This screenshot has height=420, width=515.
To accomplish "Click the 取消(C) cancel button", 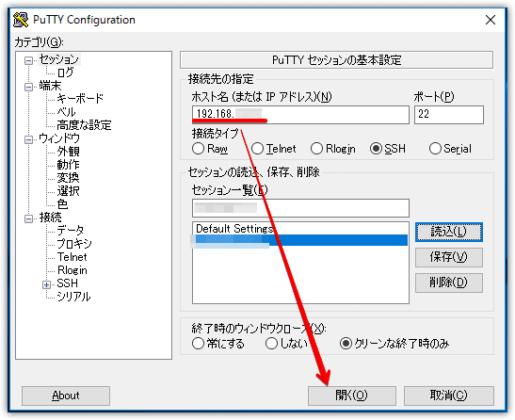I will point(449,396).
